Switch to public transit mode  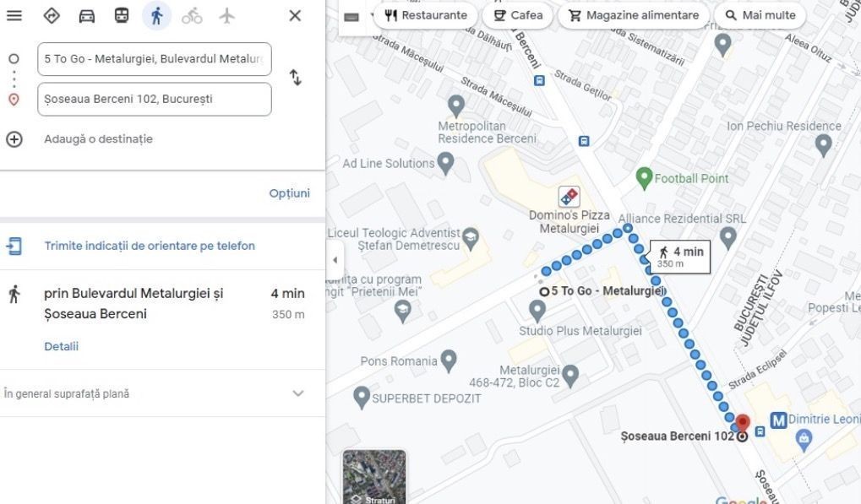click(122, 15)
